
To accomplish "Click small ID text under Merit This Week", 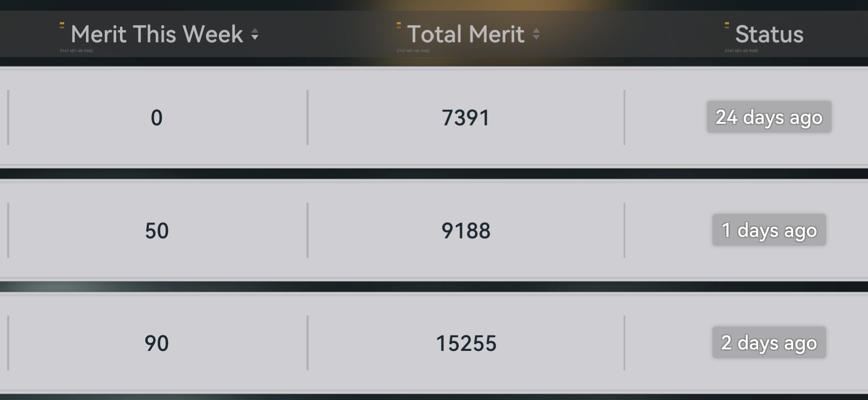I will 76,51.
